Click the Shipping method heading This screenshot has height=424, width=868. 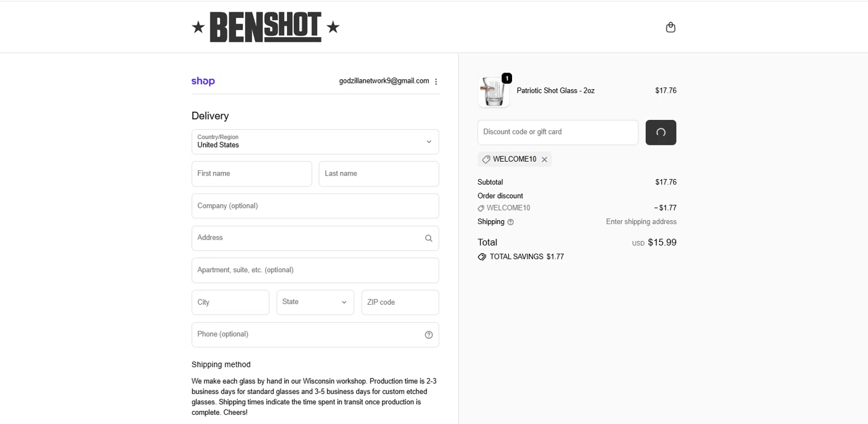pos(221,364)
